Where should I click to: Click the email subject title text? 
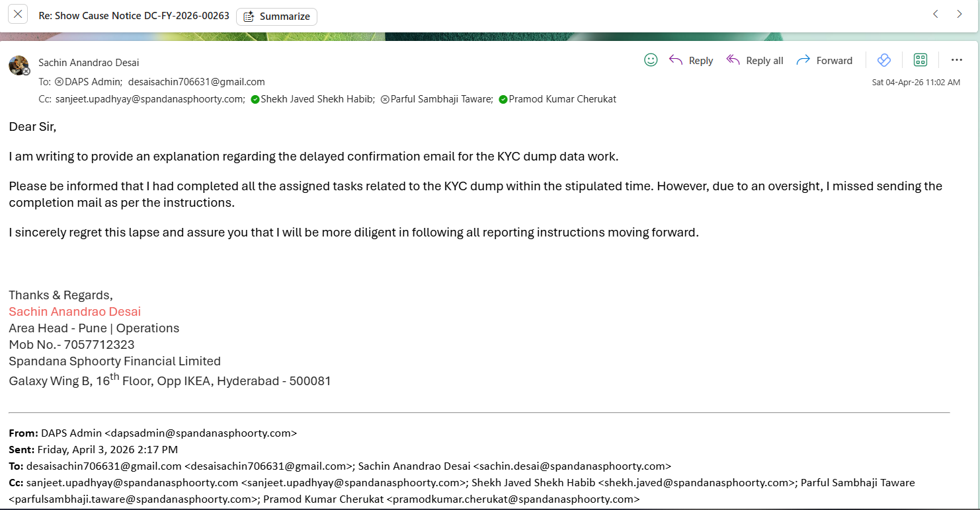tap(134, 15)
